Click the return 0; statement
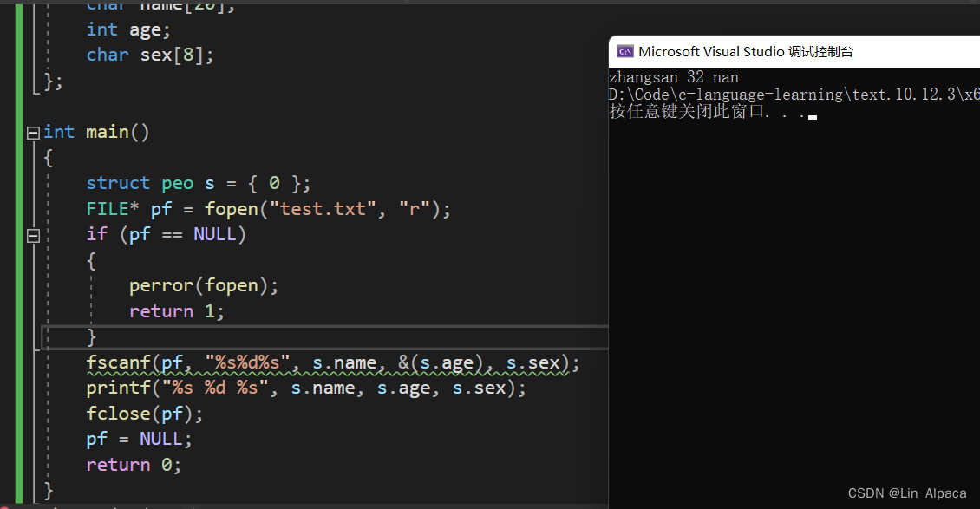Image resolution: width=980 pixels, height=509 pixels. pos(134,466)
